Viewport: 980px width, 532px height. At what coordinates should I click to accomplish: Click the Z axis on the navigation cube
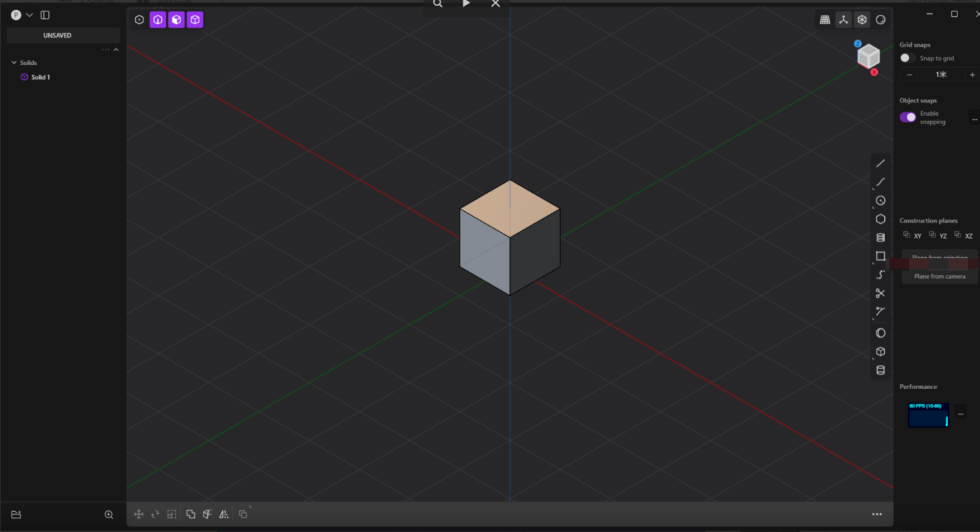click(x=858, y=43)
